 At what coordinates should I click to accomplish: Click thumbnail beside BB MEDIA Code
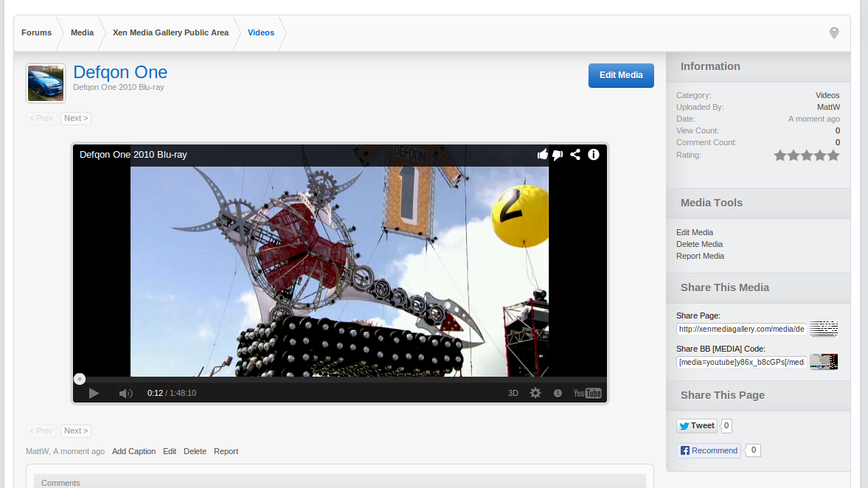pyautogui.click(x=824, y=362)
